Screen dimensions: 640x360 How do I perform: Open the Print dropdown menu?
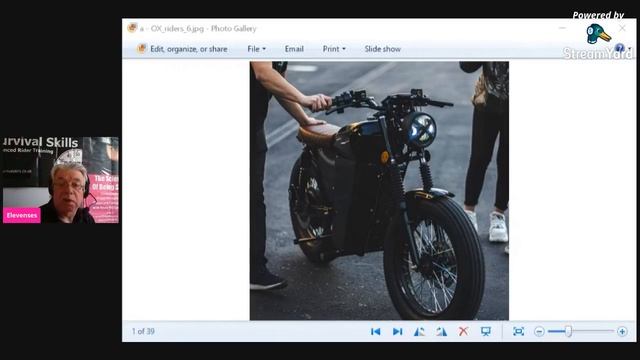click(x=334, y=49)
